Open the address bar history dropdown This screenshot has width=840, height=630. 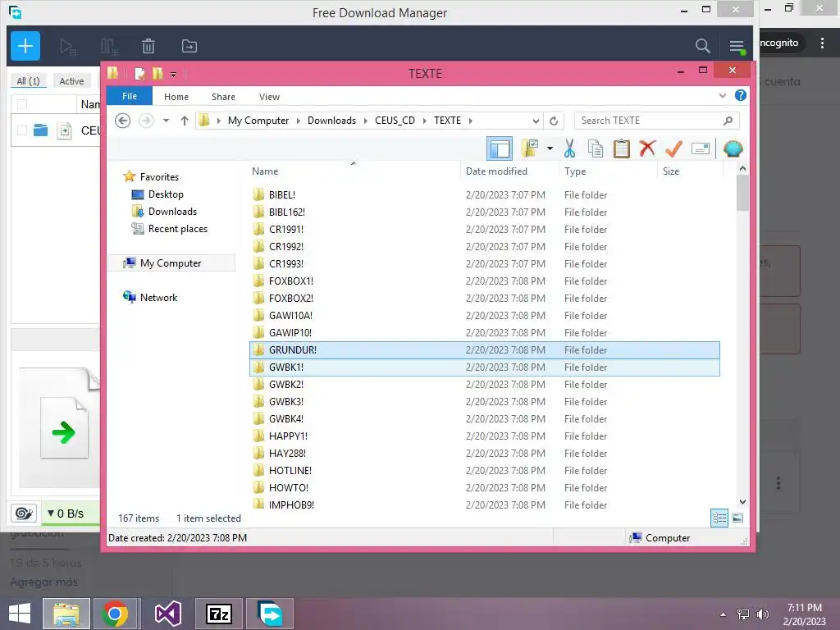535,121
